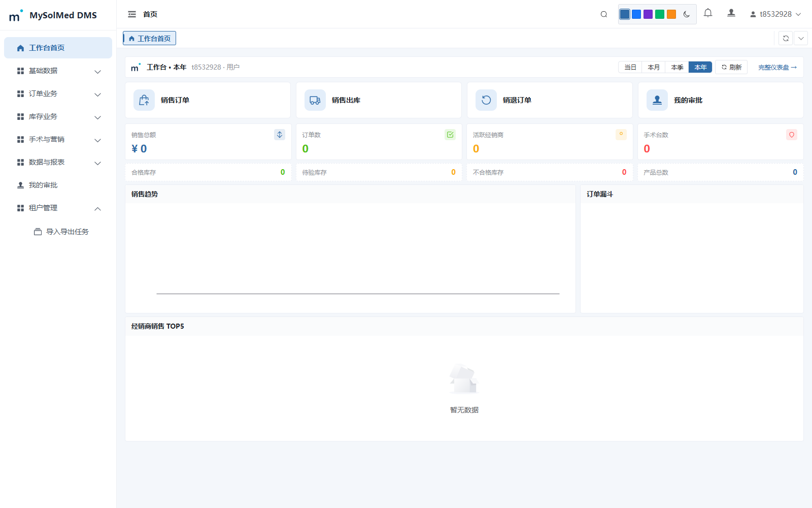Expand the 订单业务 menu
Viewport: 812px width, 508px height.
tap(58, 93)
